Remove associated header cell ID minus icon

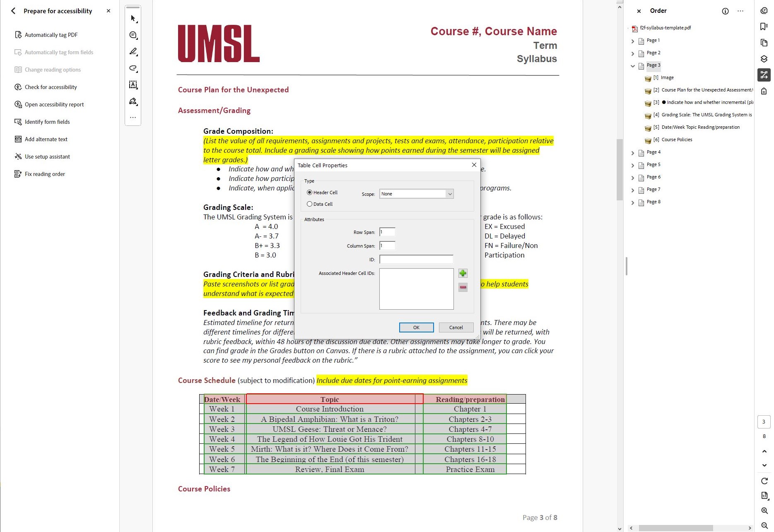(463, 287)
